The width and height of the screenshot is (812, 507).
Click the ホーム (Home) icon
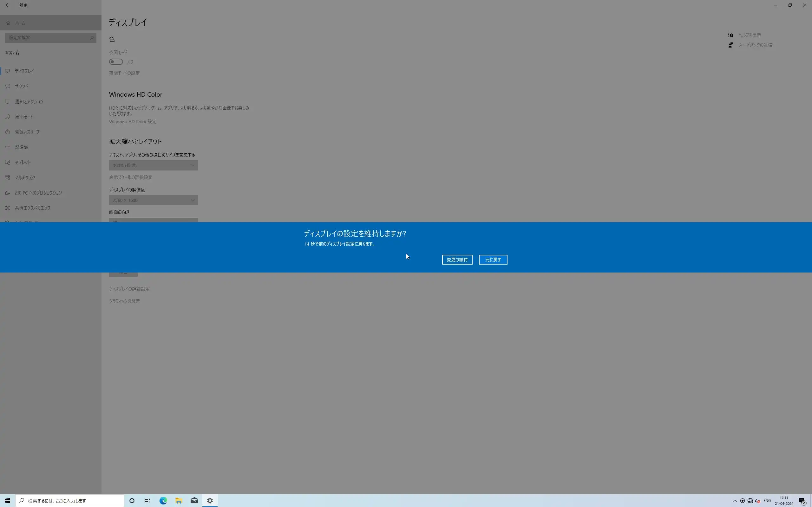pyautogui.click(x=8, y=23)
